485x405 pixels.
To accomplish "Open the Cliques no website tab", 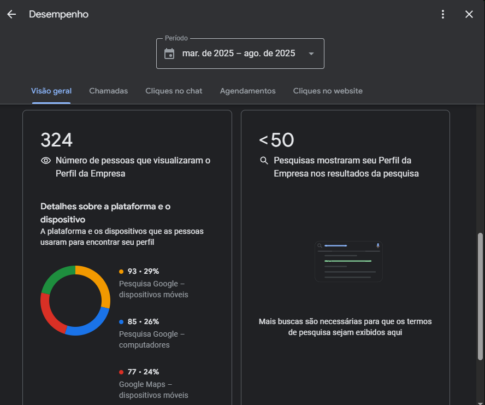I will [328, 91].
